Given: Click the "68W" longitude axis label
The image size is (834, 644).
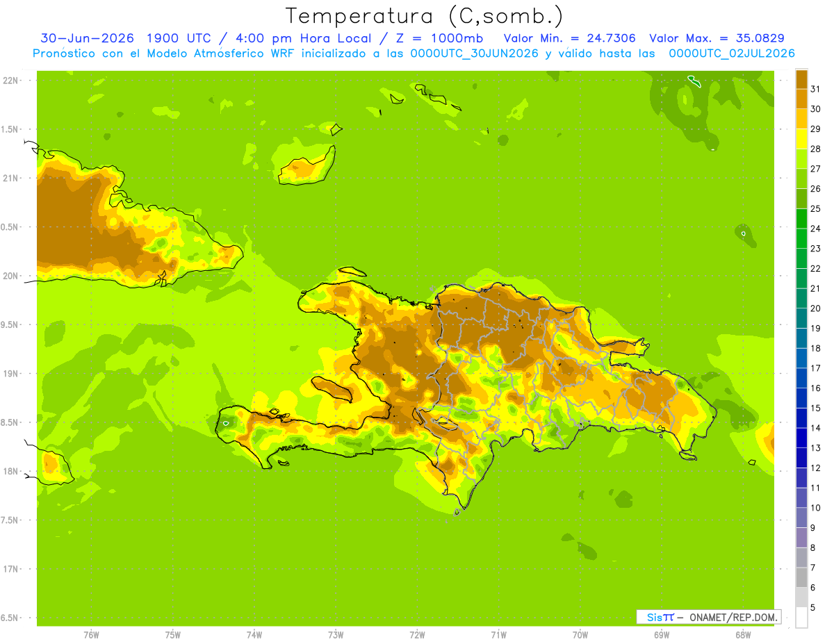Looking at the screenshot, I should (743, 635).
